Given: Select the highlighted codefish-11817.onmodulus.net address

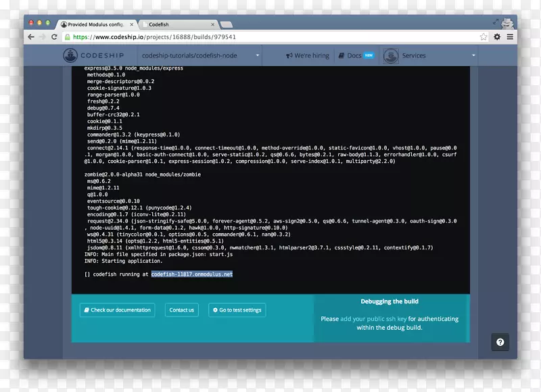Looking at the screenshot, I should coord(191,274).
